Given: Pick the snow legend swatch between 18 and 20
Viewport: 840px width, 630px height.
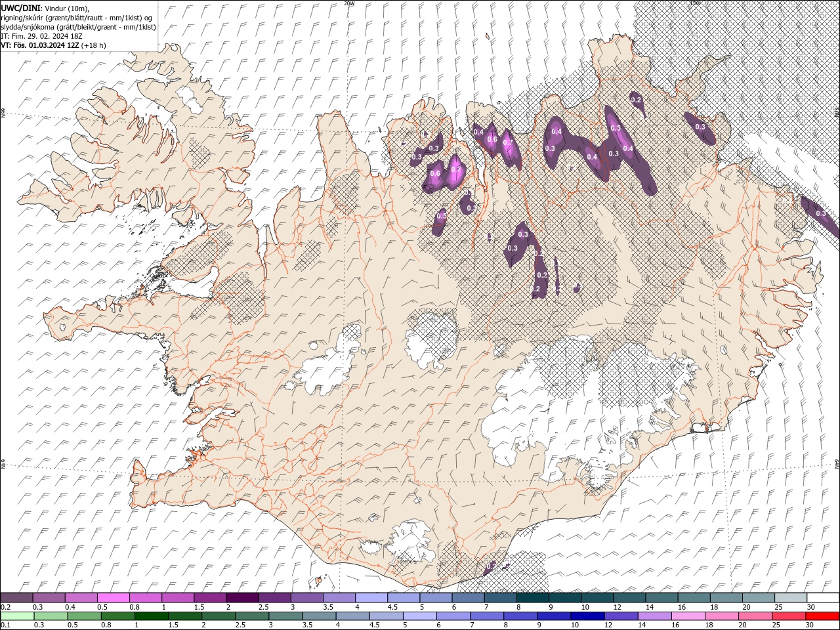Looking at the screenshot, I should click(726, 598).
